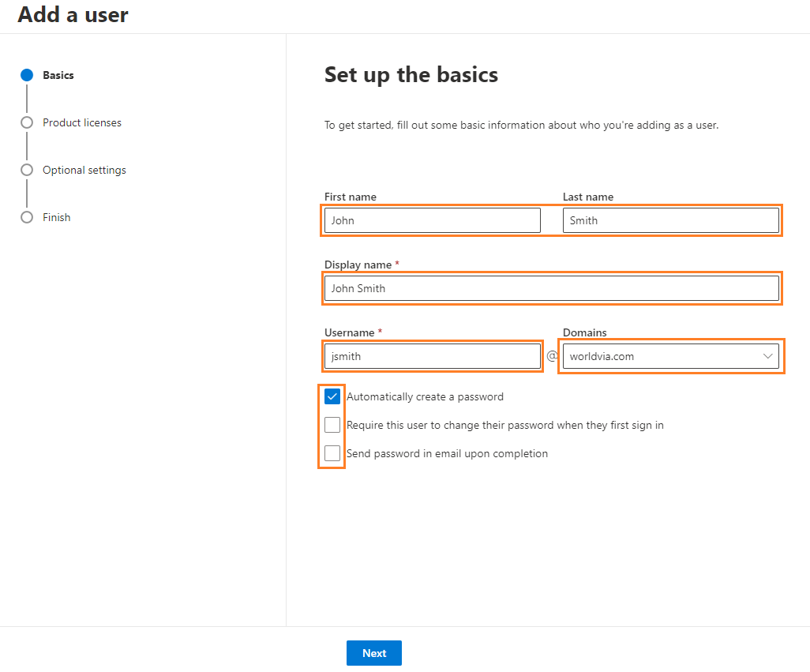Click the Last name label
The width and height of the screenshot is (810, 672).
pos(588,197)
